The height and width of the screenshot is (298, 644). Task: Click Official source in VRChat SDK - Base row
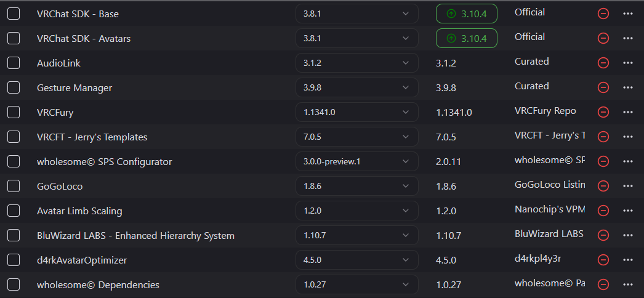(530, 12)
